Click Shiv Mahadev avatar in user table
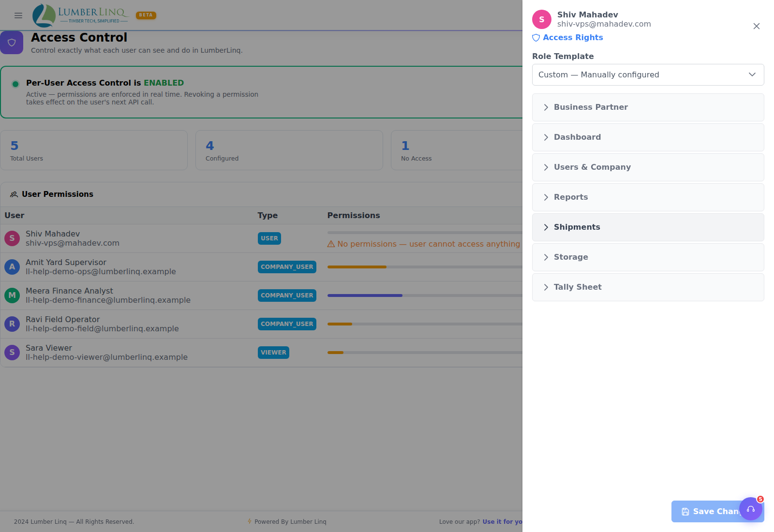The width and height of the screenshot is (774, 532). [x=12, y=238]
